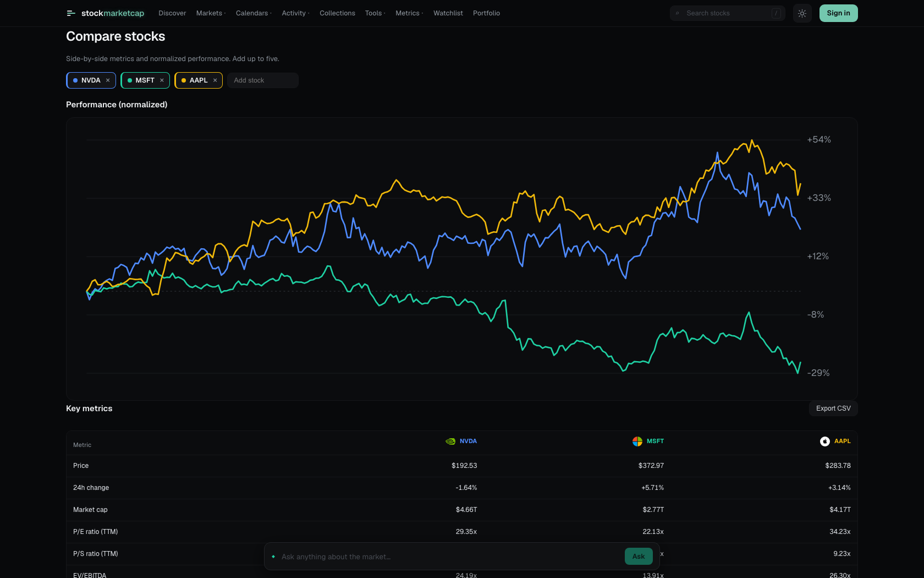
Task: Click the P/E ratio (TTM) row label
Action: pos(96,532)
